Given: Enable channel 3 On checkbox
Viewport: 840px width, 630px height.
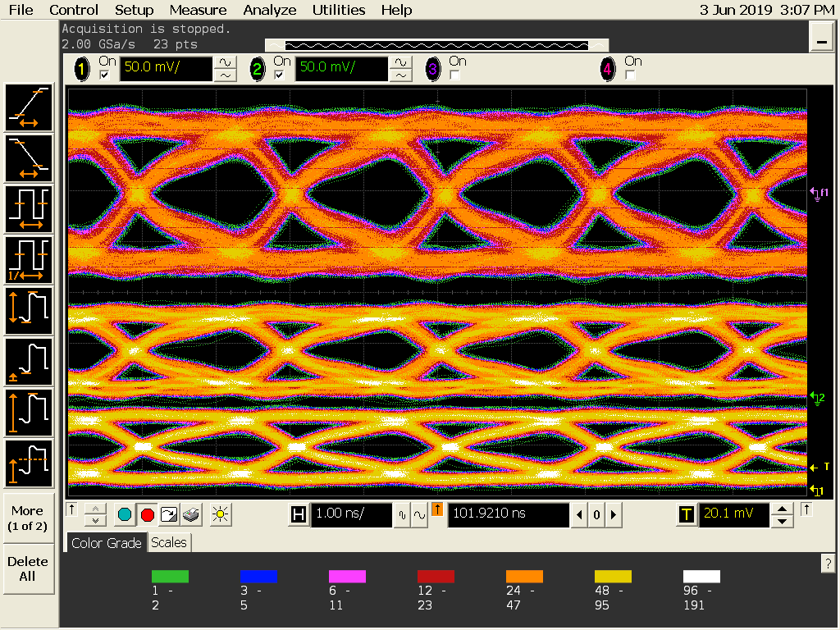Looking at the screenshot, I should (454, 75).
